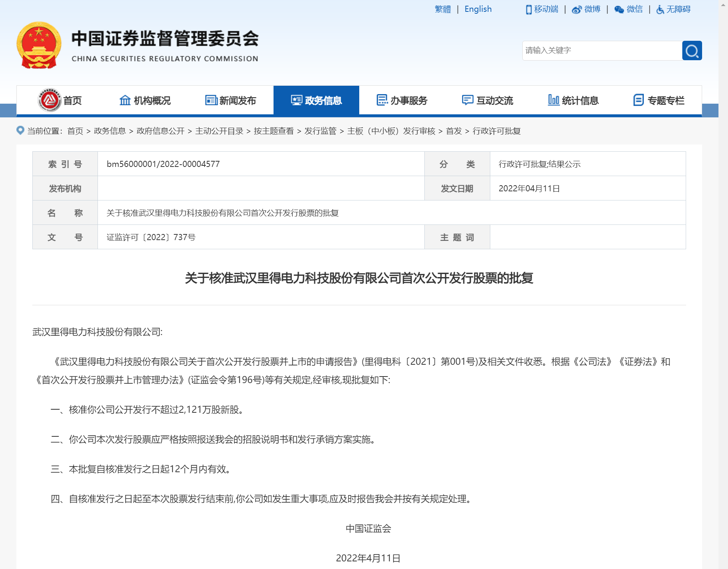The height and width of the screenshot is (569, 728).
Task: Click the CSRC national emblem logo
Action: tap(39, 45)
